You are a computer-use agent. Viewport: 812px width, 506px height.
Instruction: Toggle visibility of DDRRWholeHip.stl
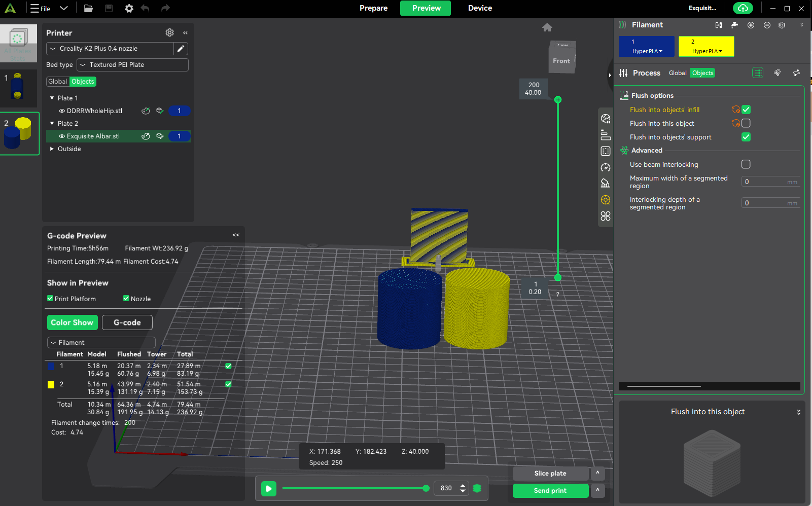click(x=62, y=111)
